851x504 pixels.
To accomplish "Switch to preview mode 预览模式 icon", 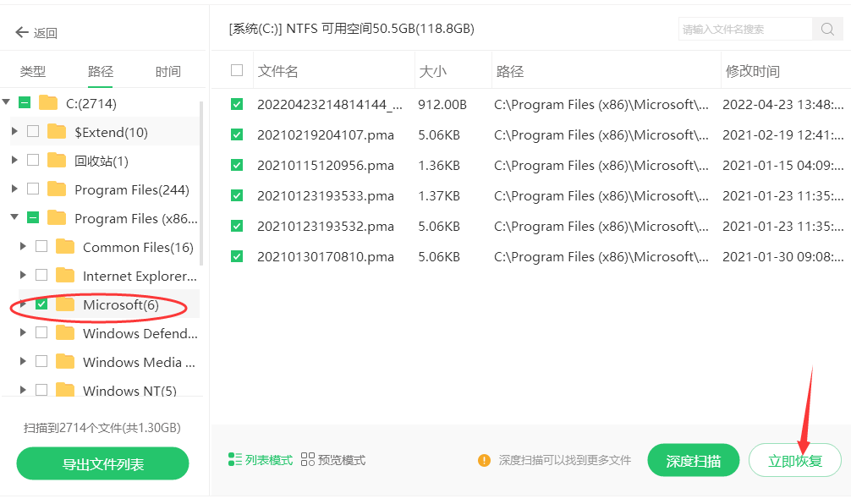I will (307, 460).
